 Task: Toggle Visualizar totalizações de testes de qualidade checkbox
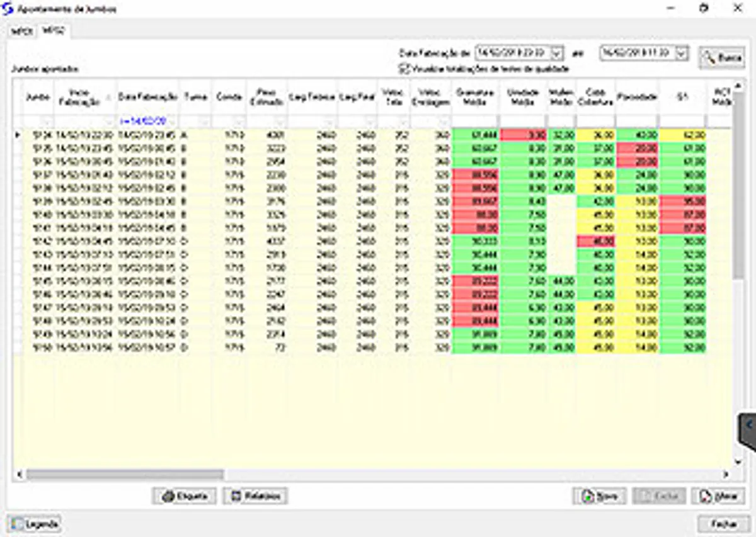click(403, 68)
